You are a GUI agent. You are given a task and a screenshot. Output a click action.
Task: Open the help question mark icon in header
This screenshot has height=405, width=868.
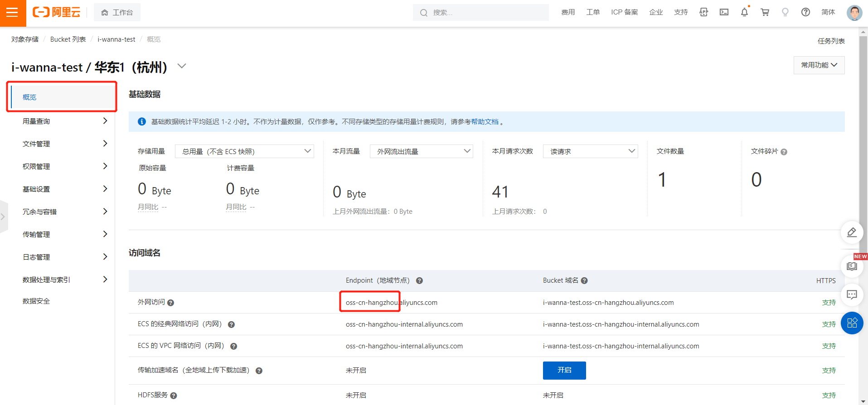(x=805, y=12)
